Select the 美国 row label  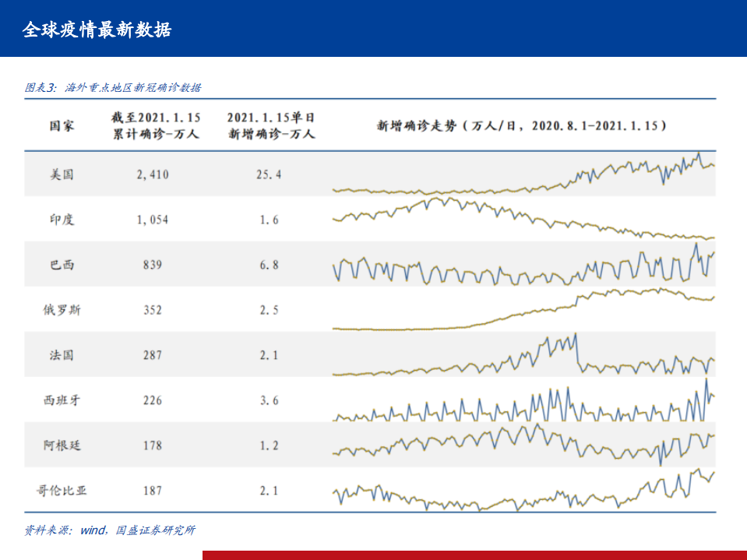click(62, 174)
